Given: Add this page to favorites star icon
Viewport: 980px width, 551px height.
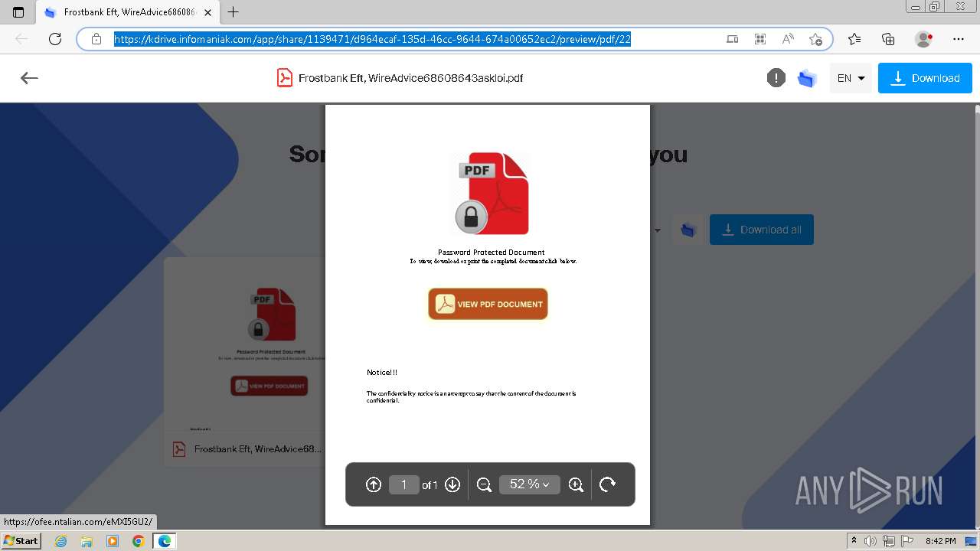Looking at the screenshot, I should point(815,39).
